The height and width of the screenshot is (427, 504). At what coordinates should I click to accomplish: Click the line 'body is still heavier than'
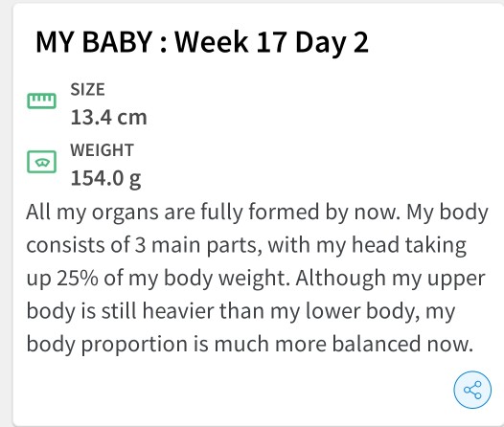coord(147,311)
